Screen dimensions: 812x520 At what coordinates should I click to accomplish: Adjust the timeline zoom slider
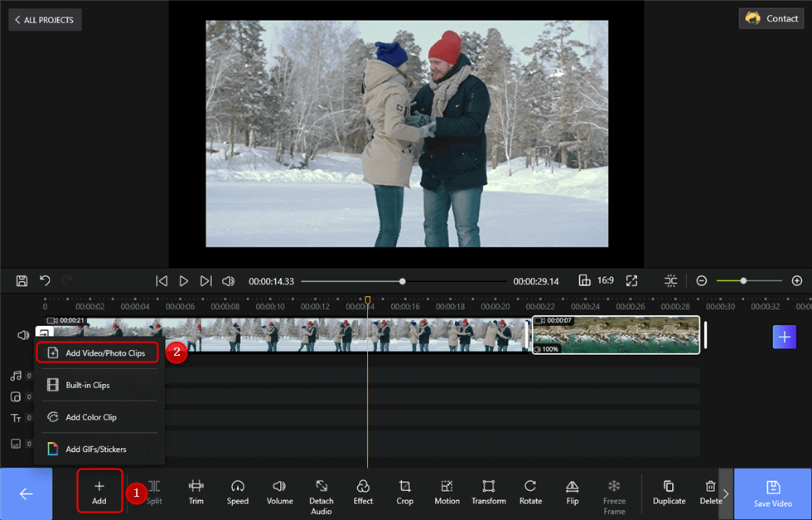point(743,280)
